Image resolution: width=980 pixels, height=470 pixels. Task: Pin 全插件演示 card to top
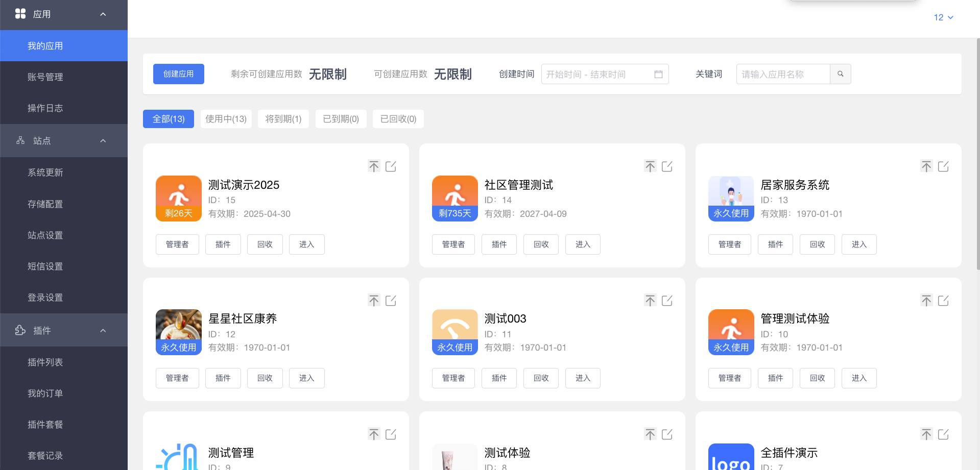click(x=926, y=434)
